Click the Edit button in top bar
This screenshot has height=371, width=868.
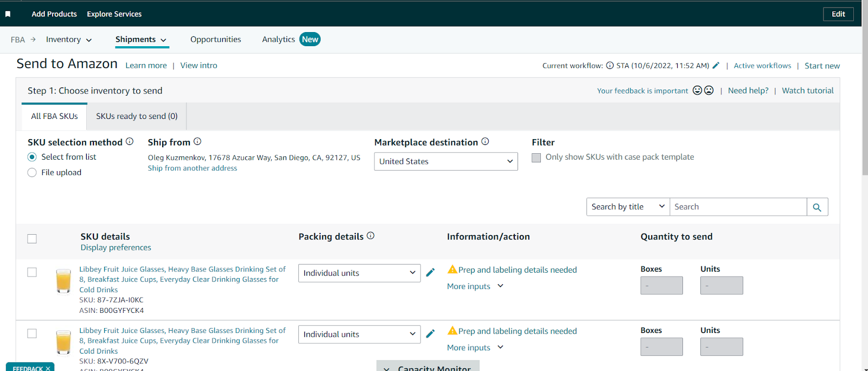pos(838,14)
